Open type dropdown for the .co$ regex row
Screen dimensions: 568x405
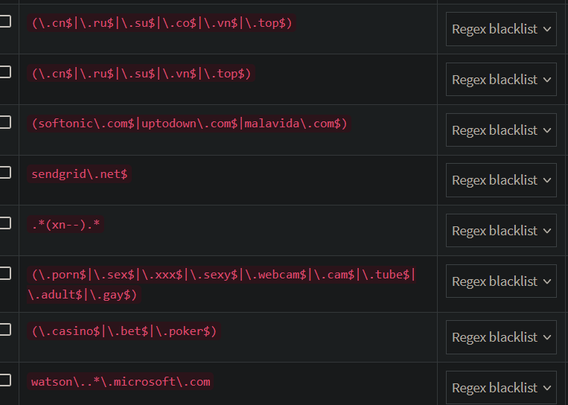coord(501,29)
